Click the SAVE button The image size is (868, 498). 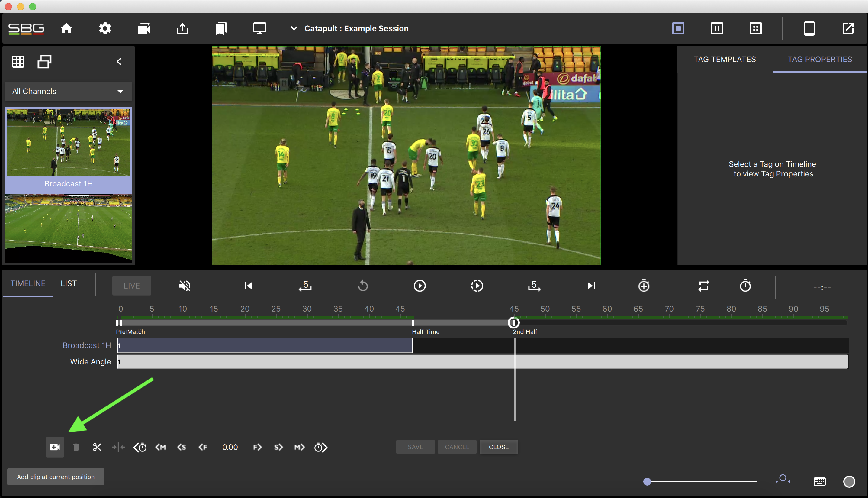(x=415, y=447)
